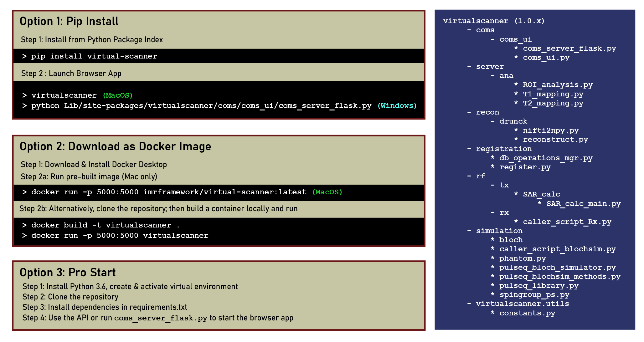The width and height of the screenshot is (644, 342).
Task: Expand the "recon" folder entry
Action: point(487,112)
